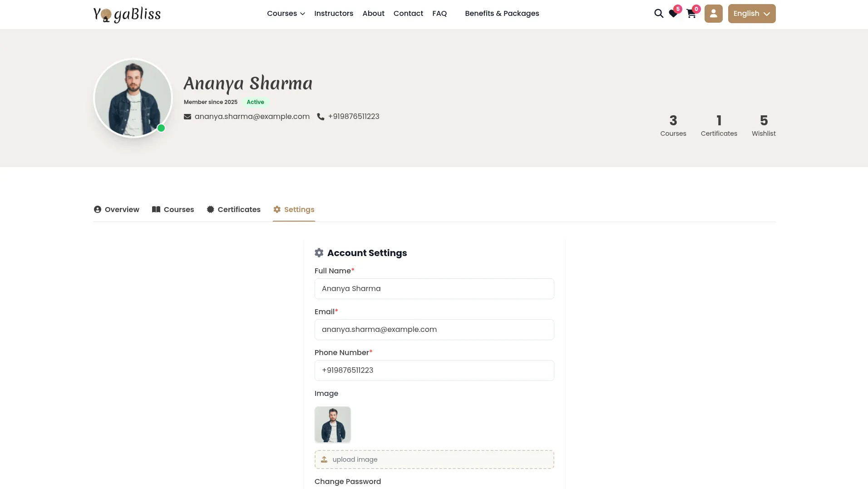Open the wishlist heart icon
The image size is (868, 489).
pyautogui.click(x=673, y=14)
